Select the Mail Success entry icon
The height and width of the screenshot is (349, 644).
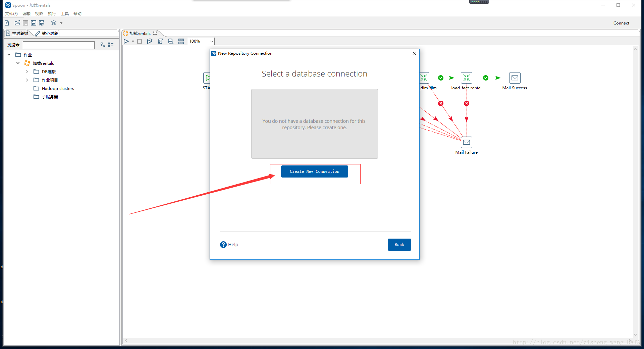click(x=515, y=78)
